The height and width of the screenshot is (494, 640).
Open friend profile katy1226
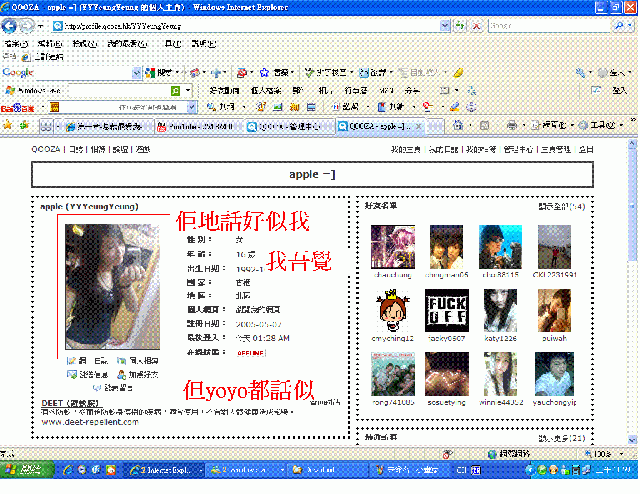(x=500, y=338)
